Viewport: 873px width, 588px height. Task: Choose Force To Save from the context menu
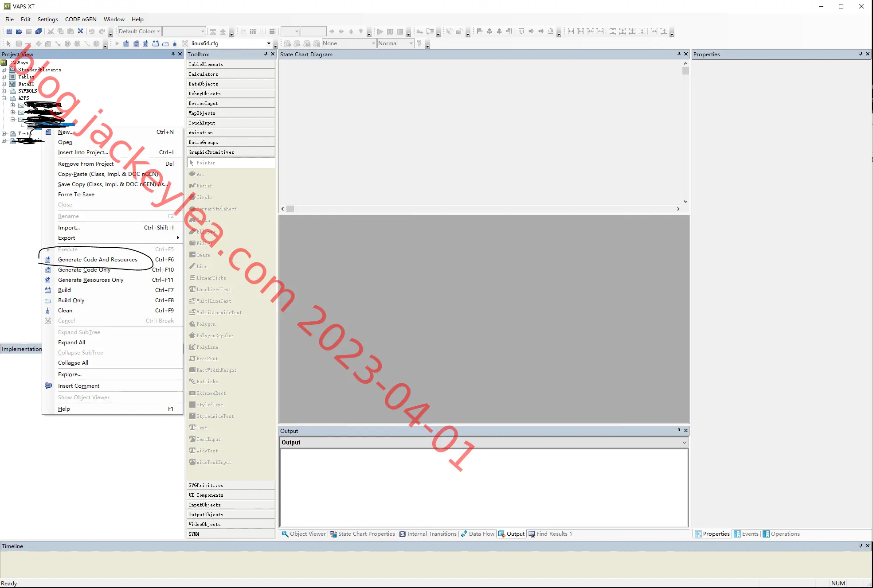coord(112,195)
